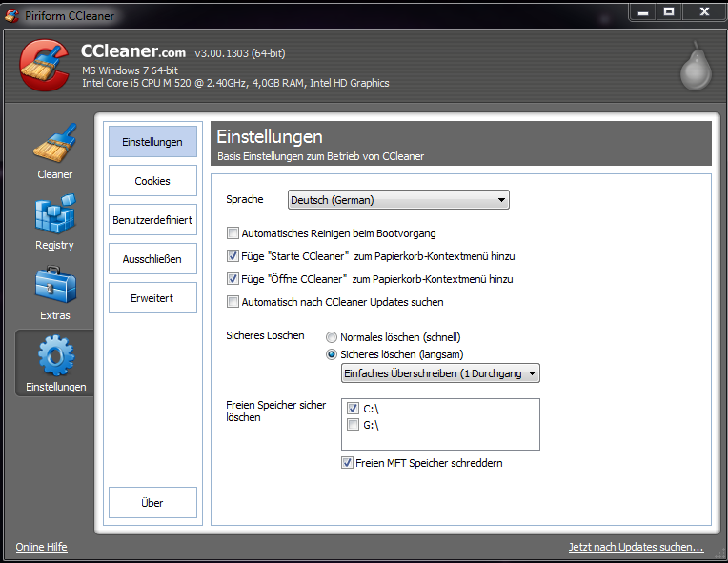Click the Über button
The image size is (728, 563).
pyautogui.click(x=152, y=503)
